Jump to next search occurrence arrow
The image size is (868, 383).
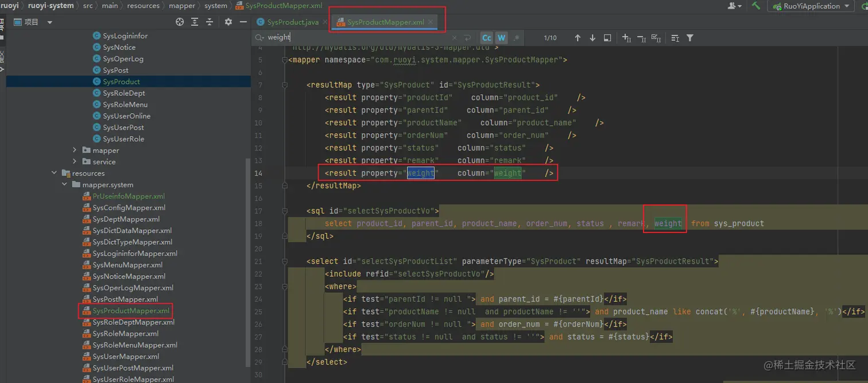pos(592,38)
